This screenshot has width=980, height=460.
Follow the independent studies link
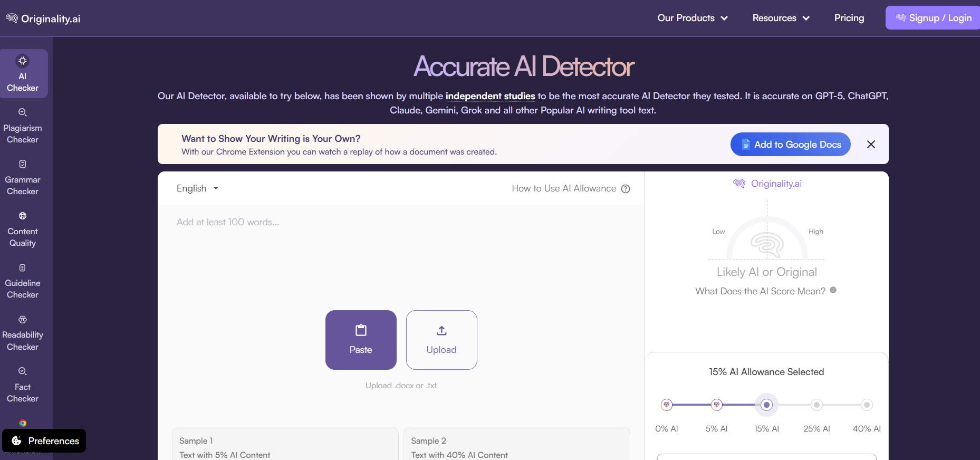490,96
